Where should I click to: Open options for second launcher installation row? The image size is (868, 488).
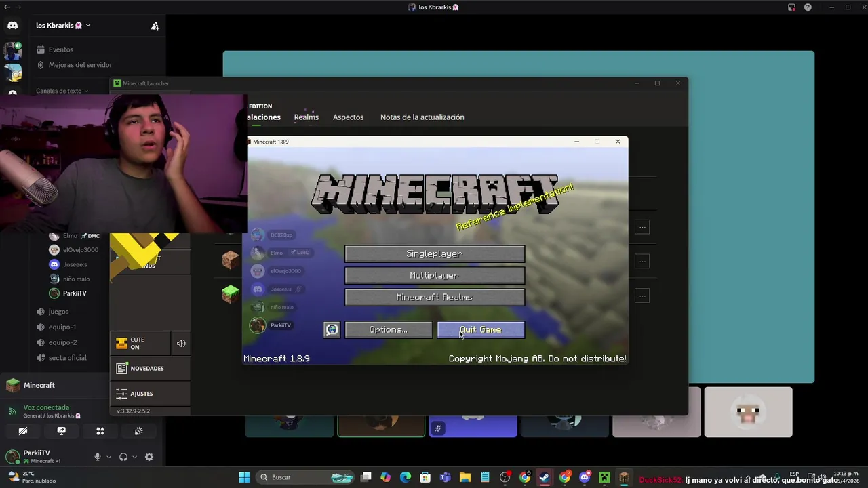point(642,261)
